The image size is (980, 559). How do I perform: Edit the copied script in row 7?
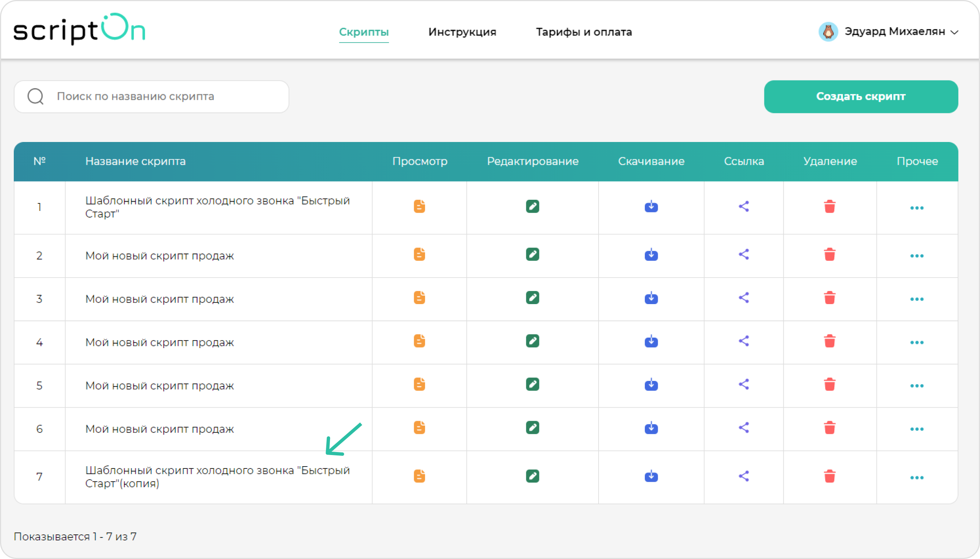(x=532, y=476)
